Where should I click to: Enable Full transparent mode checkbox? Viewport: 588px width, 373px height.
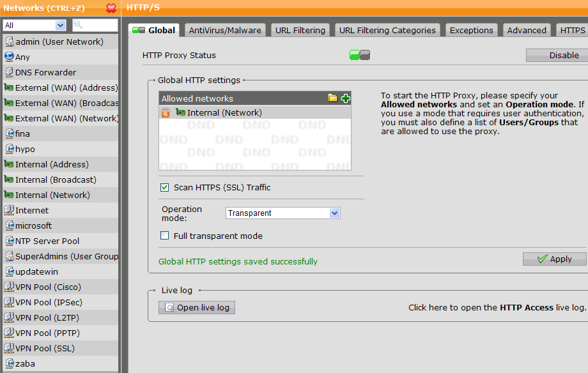(165, 236)
